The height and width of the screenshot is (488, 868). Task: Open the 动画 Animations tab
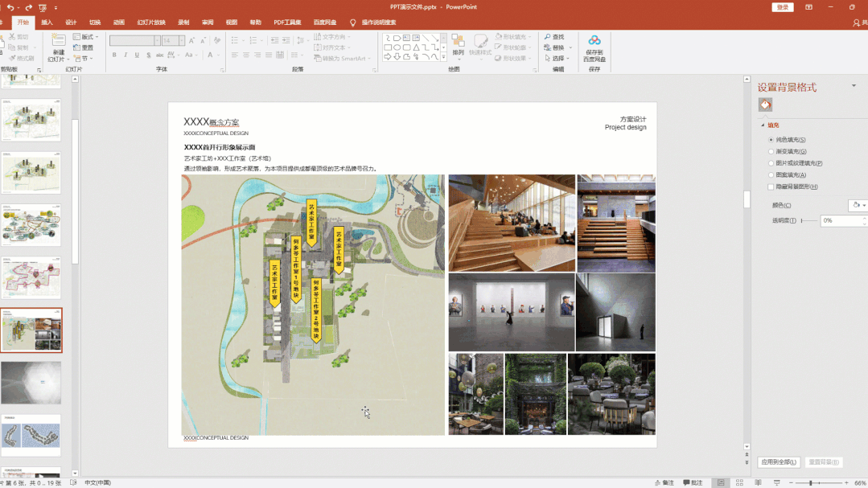click(x=119, y=23)
